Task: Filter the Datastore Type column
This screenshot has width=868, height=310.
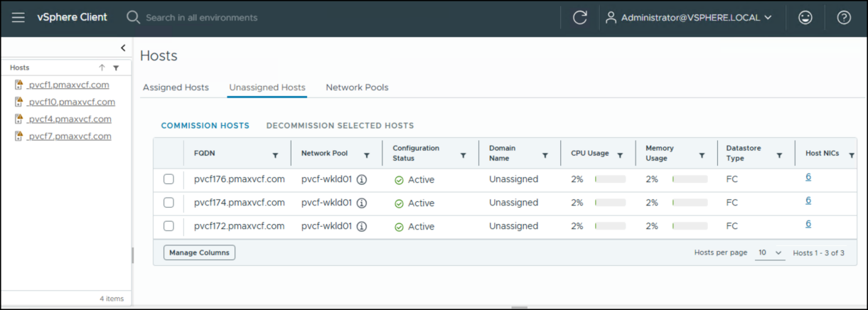Action: click(780, 155)
